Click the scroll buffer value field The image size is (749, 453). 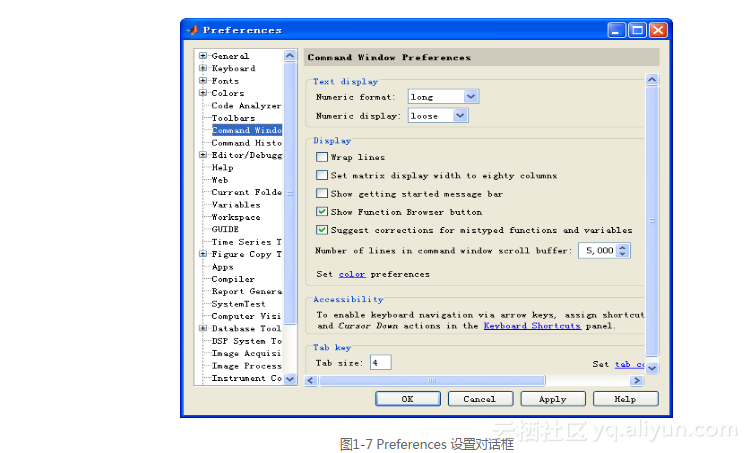coord(598,250)
